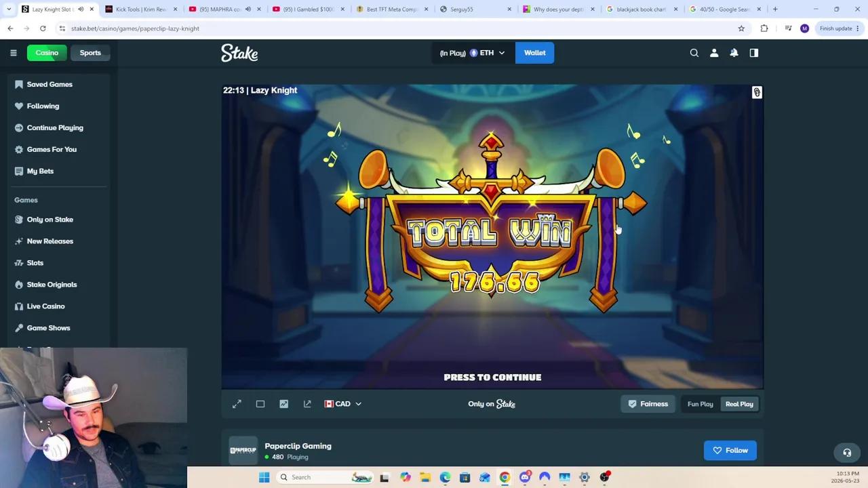Screen dimensions: 868x488
Task: Switch to Fun Play mode
Action: (x=701, y=404)
